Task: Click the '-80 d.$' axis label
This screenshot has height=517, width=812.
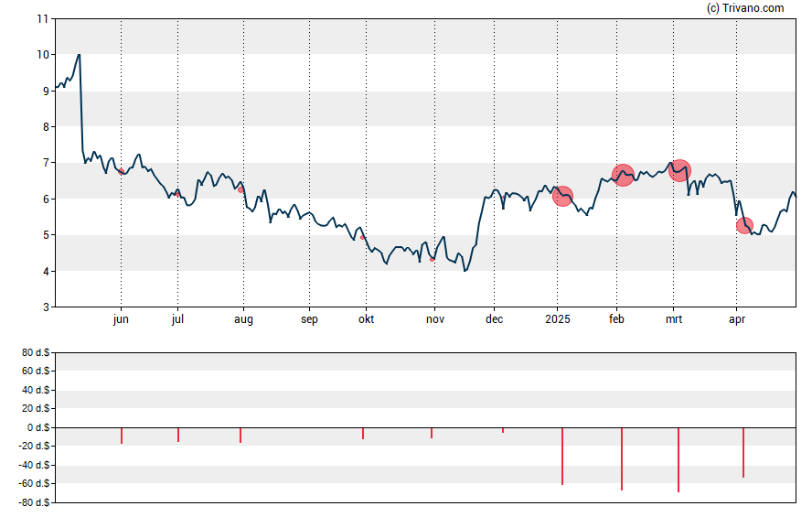Action: (x=34, y=502)
